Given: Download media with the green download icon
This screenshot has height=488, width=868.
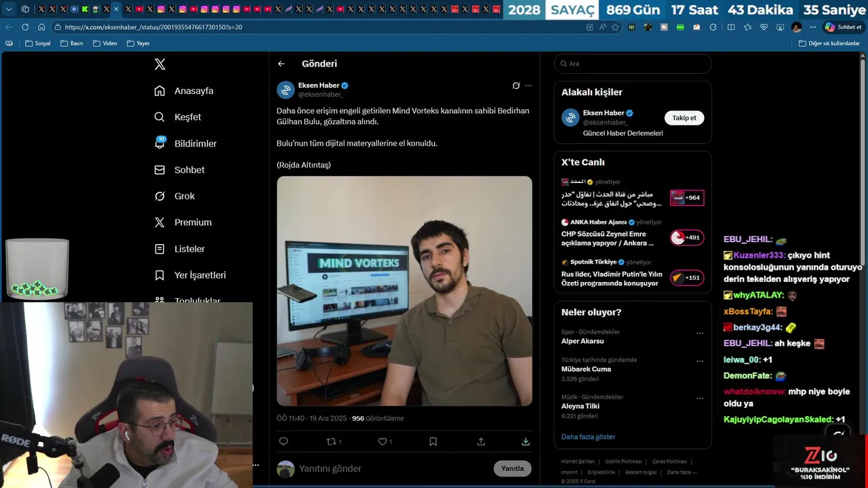Looking at the screenshot, I should tap(526, 441).
